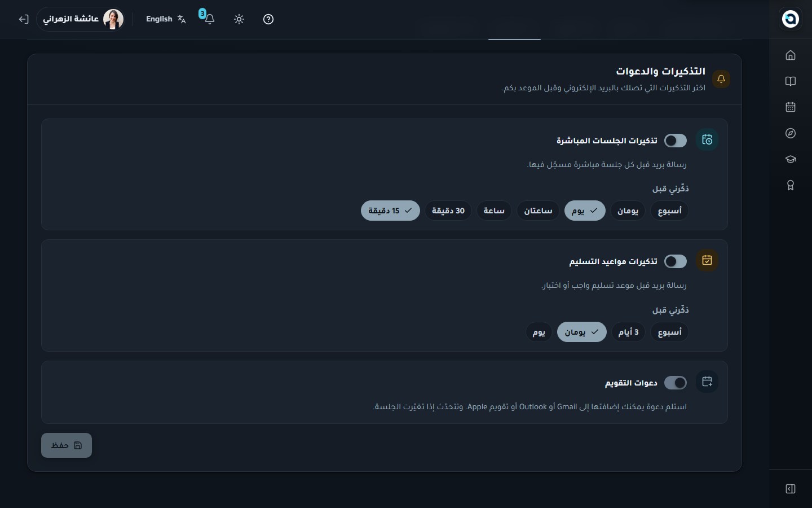Image resolution: width=812 pixels, height=508 pixels.
Task: Click the bell icon beside التذكيرات والدعوات
Action: (721, 79)
